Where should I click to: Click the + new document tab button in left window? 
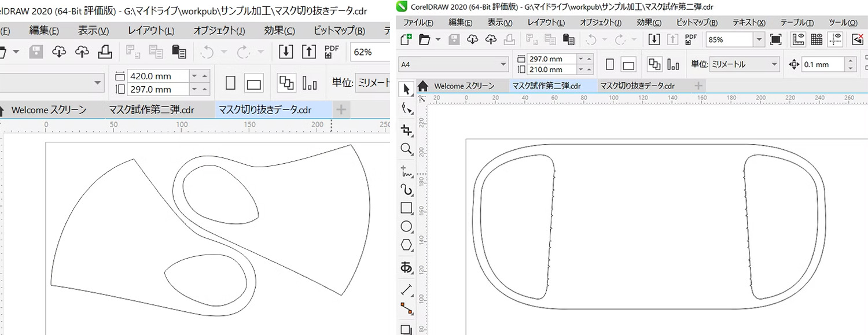click(341, 109)
